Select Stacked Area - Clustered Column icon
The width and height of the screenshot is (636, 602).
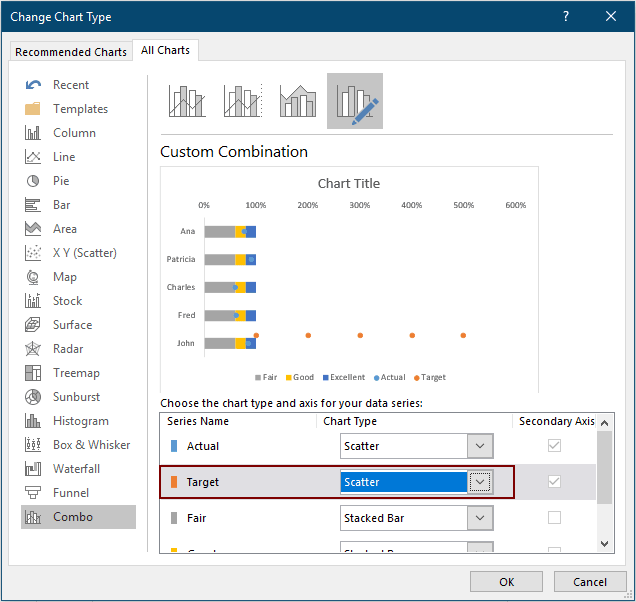pos(299,101)
